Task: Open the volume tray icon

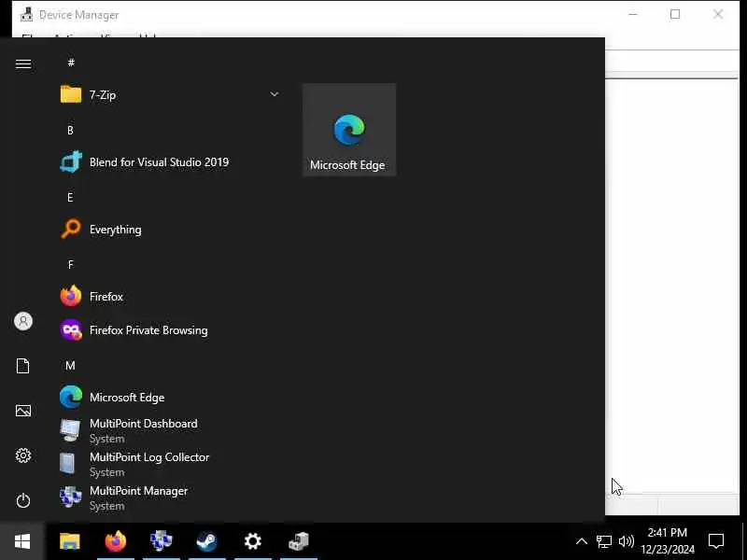Action: coord(627,541)
